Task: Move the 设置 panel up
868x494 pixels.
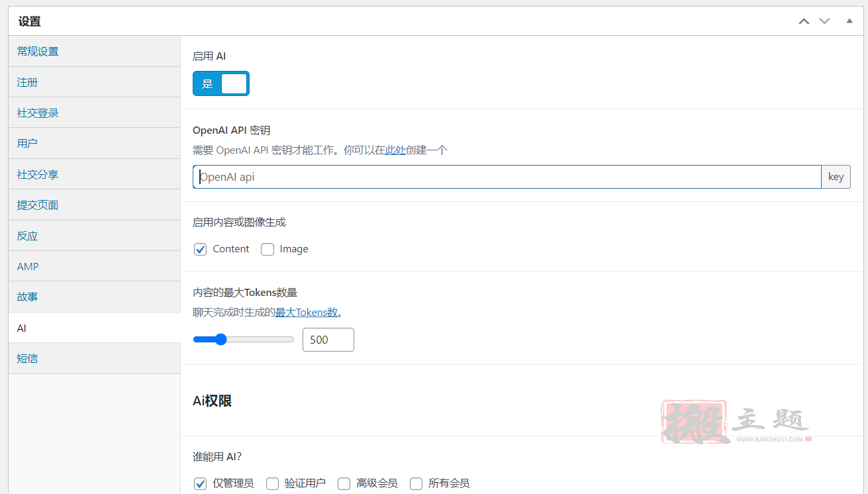Action: [804, 21]
